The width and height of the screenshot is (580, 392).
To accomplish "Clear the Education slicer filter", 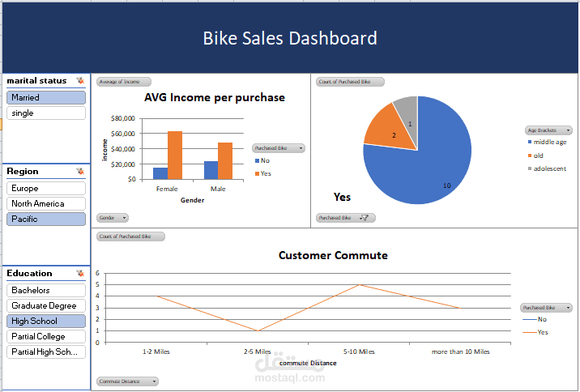I will (79, 274).
